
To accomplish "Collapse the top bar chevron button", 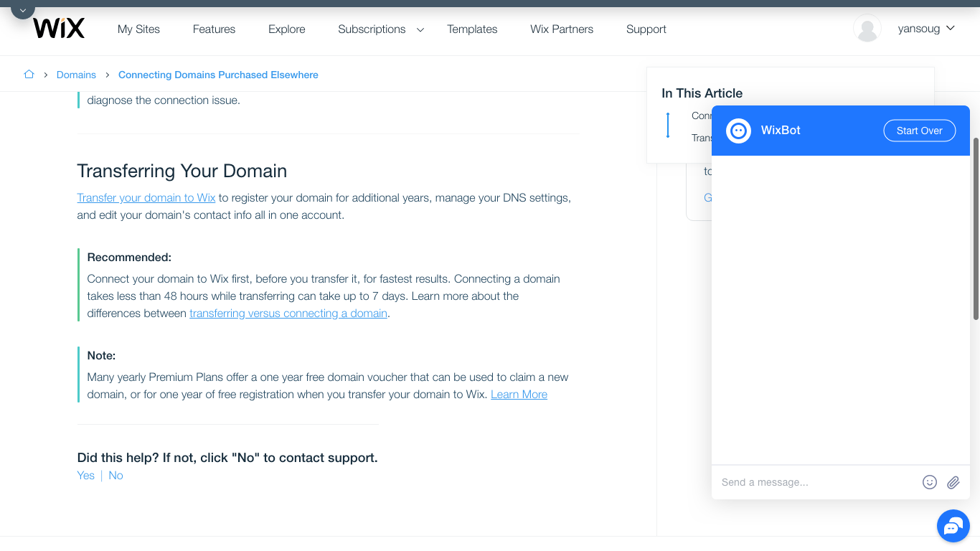I will 22,10.
